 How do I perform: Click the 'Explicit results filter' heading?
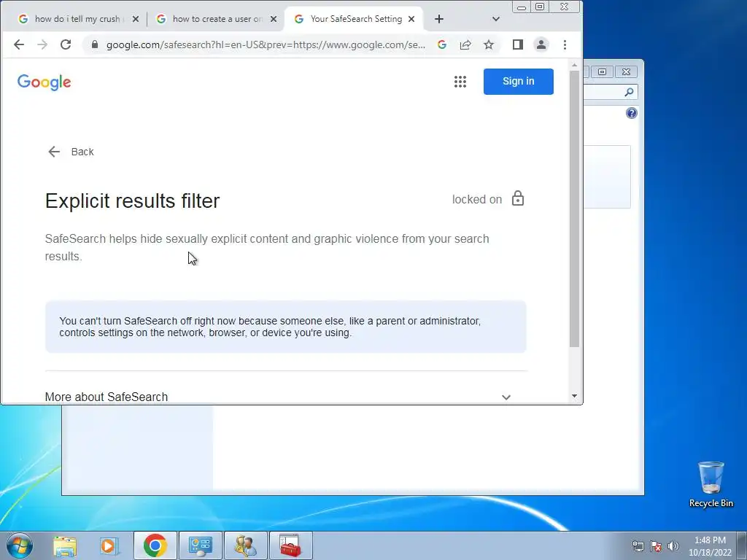coord(132,201)
